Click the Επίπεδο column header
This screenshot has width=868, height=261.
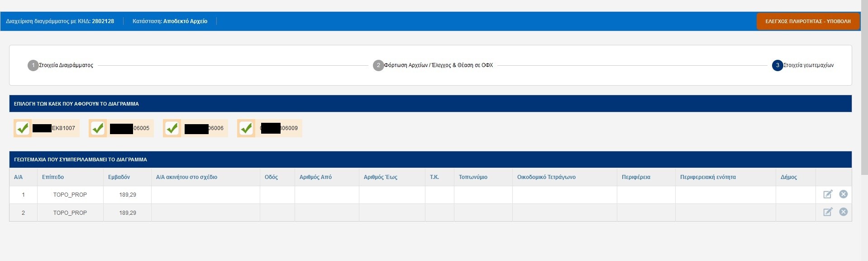pos(53,177)
